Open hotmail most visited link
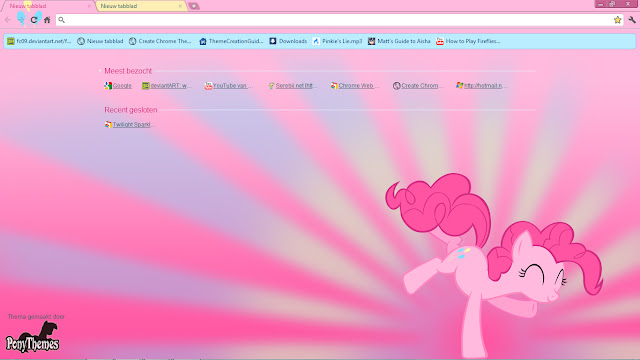The image size is (640, 360). pyautogui.click(x=481, y=86)
